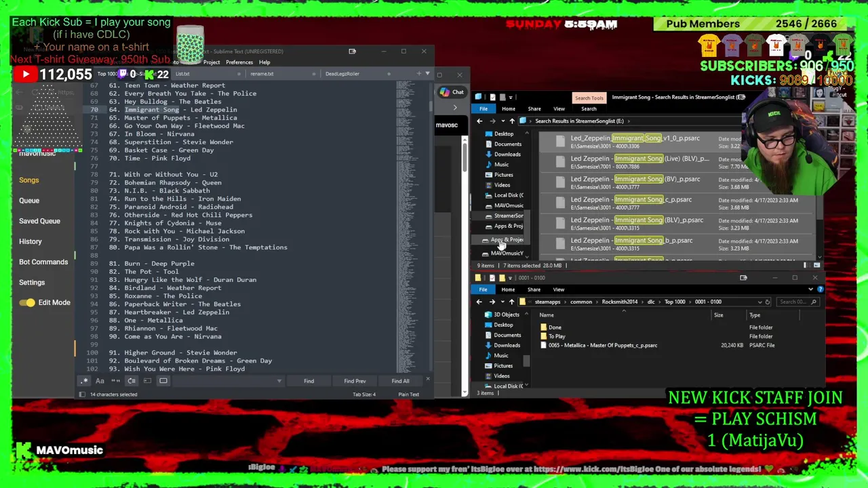Refresh the 0001 - 0100 folder
The width and height of the screenshot is (868, 488).
767,302
